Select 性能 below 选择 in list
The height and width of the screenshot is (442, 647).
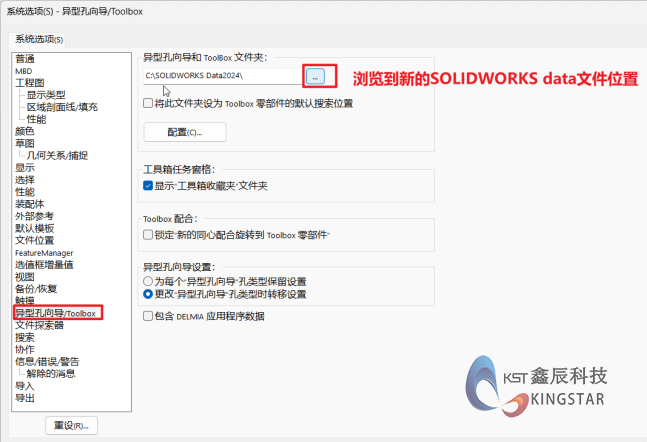[25, 192]
